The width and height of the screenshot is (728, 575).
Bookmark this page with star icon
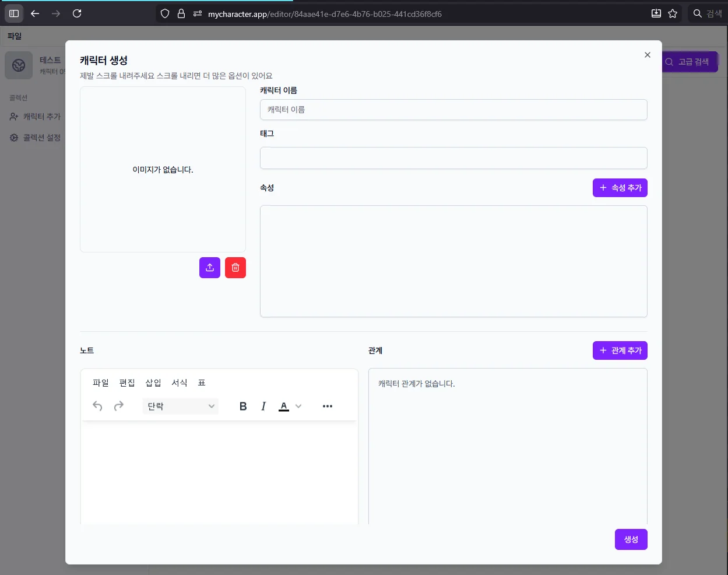[673, 13]
